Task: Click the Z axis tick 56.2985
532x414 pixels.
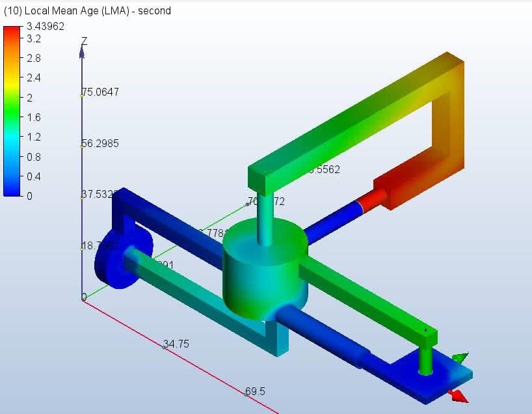Action: point(100,143)
